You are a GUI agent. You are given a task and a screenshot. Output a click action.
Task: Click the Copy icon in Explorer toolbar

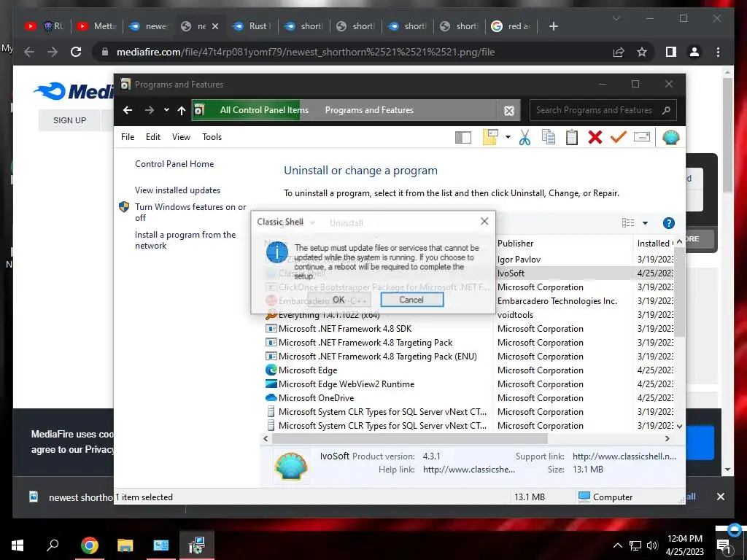(549, 138)
